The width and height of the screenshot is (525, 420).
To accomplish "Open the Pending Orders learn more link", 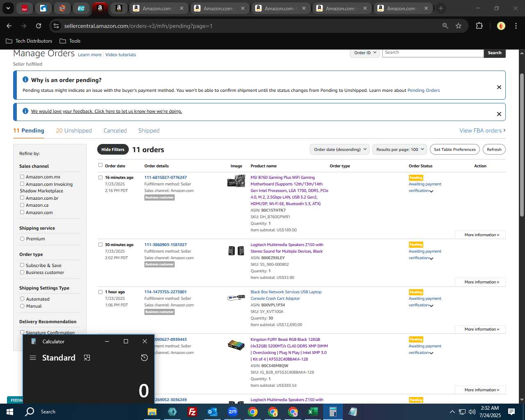I will (x=423, y=90).
